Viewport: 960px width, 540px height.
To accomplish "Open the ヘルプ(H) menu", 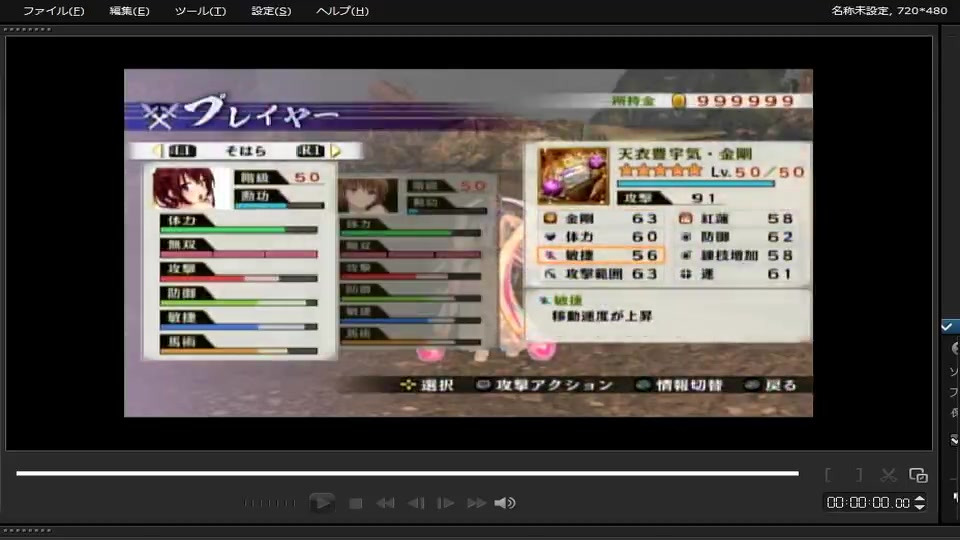I will (342, 11).
